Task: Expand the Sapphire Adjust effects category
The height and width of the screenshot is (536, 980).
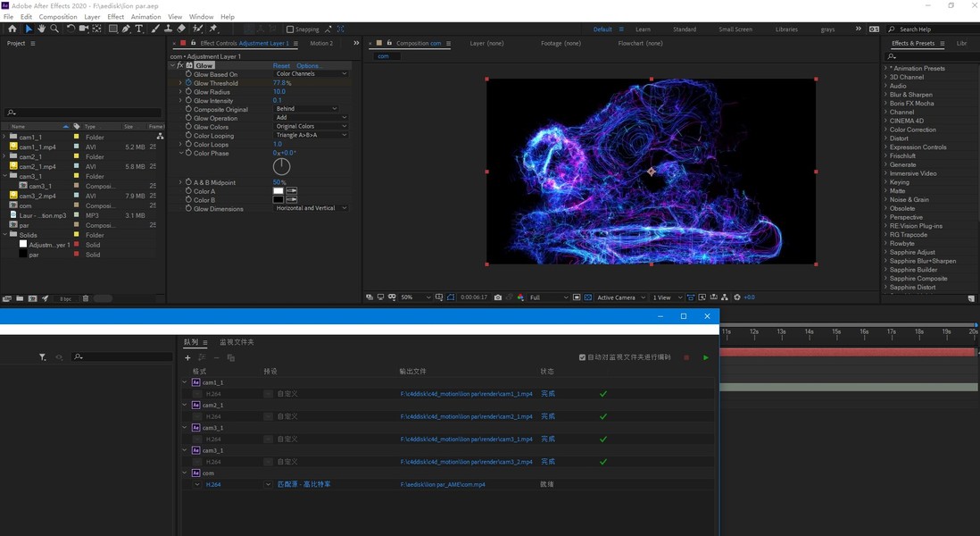Action: (x=885, y=252)
